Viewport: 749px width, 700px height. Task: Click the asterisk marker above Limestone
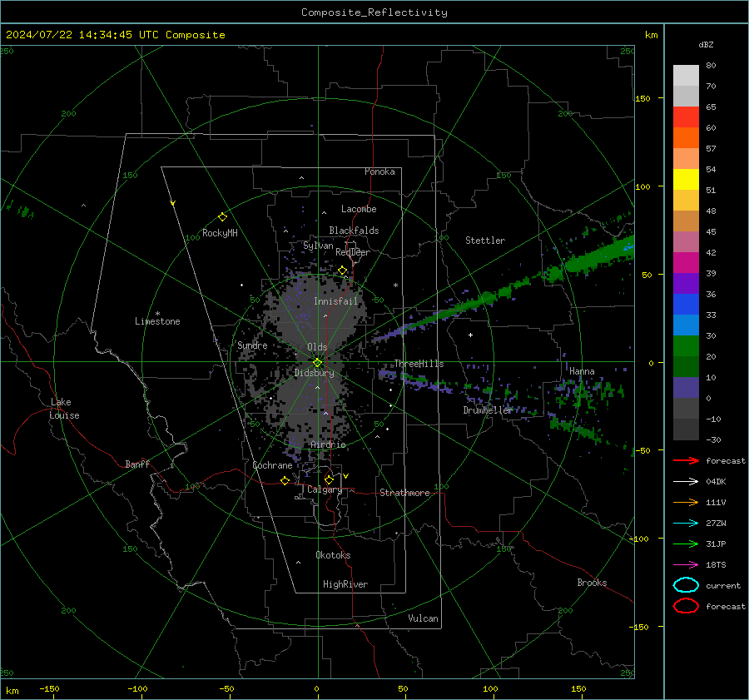click(157, 314)
